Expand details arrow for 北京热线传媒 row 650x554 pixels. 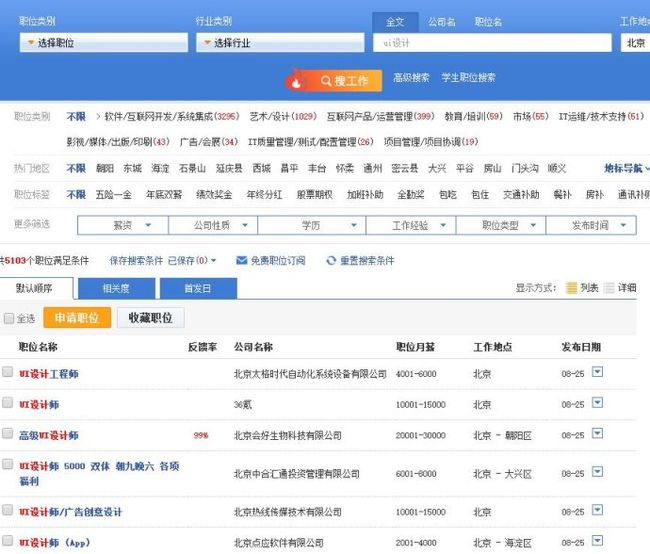pos(597,510)
